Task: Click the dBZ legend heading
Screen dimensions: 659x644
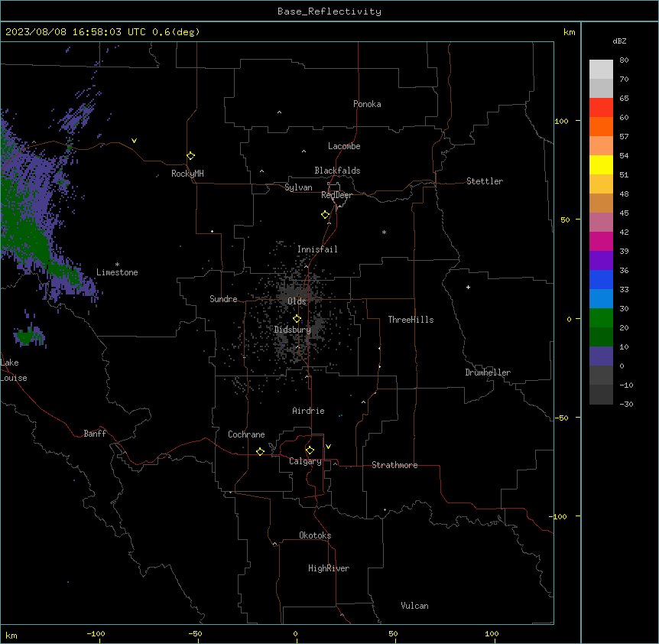Action: 619,41
